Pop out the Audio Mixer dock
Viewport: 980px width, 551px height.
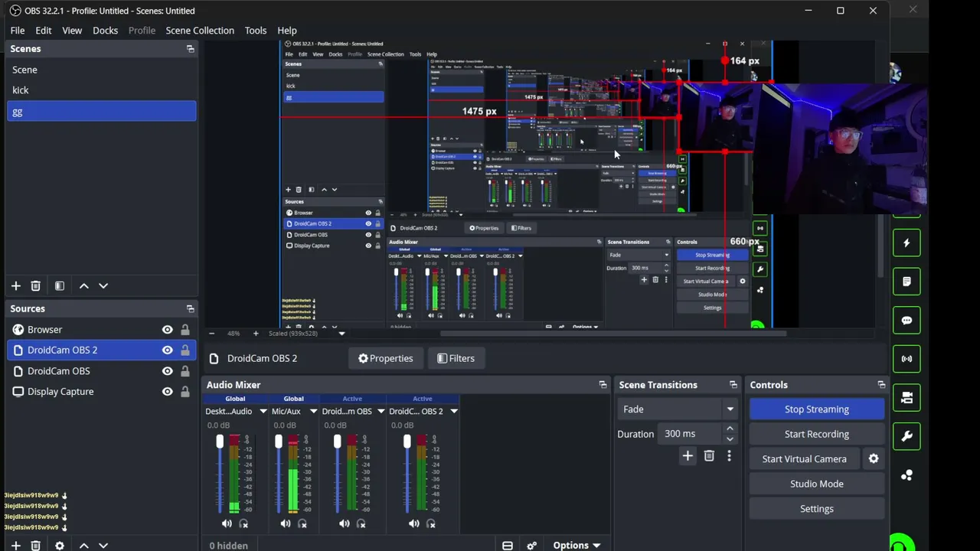pyautogui.click(x=603, y=385)
